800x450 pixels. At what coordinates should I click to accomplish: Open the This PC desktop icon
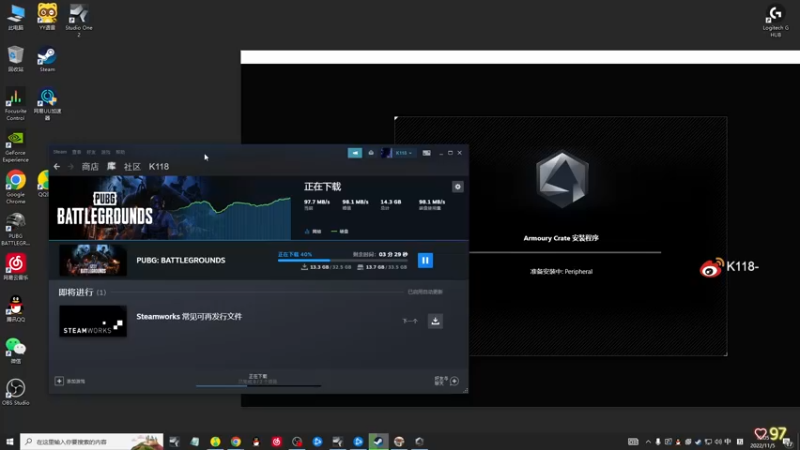tap(15, 17)
